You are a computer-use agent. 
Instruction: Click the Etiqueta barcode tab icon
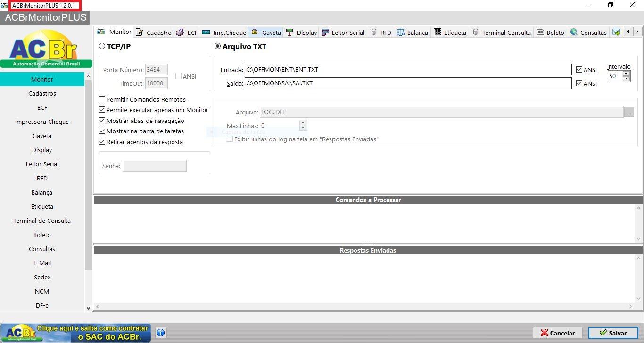437,32
